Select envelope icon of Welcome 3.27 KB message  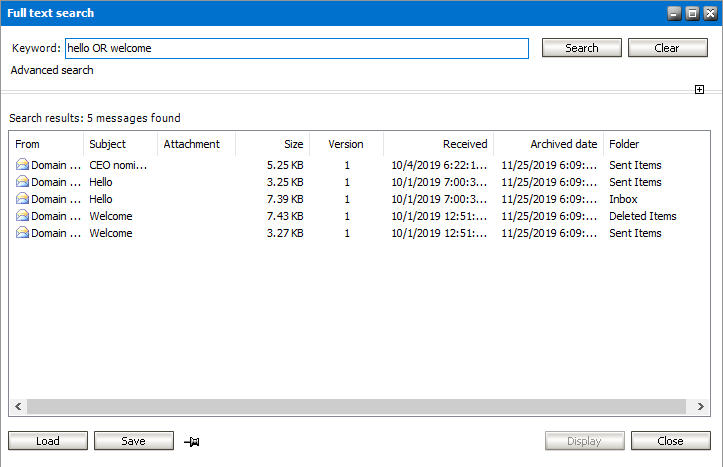pos(22,233)
